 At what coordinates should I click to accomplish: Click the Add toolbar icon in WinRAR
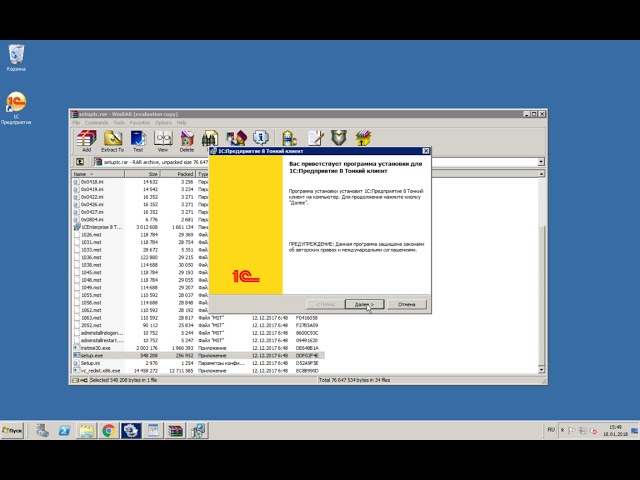pos(87,141)
